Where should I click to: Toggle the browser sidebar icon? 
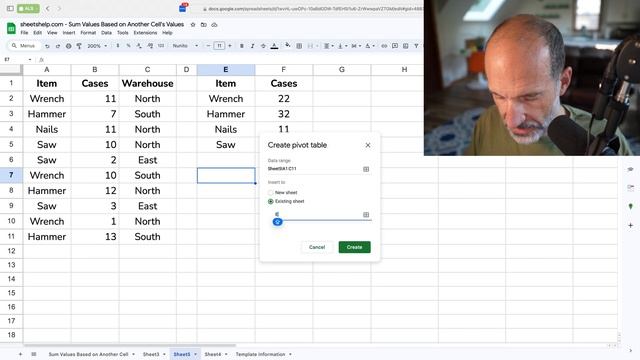pos(10,9)
